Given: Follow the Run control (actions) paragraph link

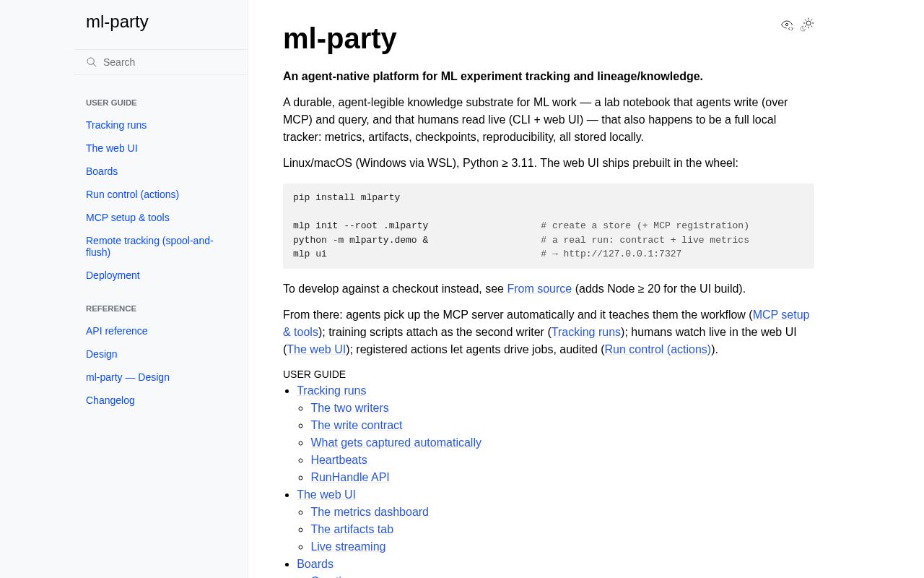Looking at the screenshot, I should [x=658, y=350].
